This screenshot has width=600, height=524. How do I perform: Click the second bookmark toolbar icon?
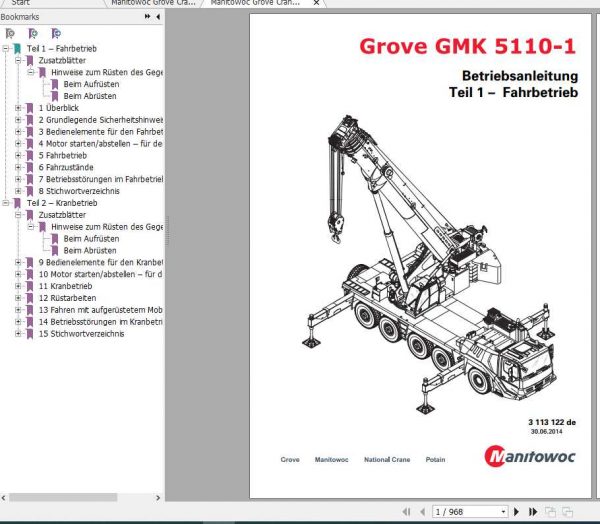[33, 34]
